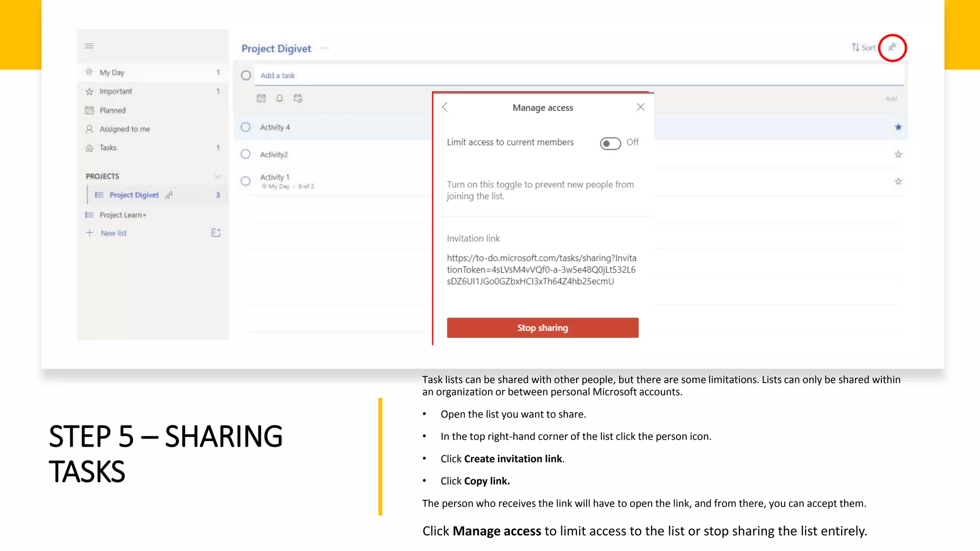
Task: Open the Activity2 task
Action: pyautogui.click(x=274, y=154)
